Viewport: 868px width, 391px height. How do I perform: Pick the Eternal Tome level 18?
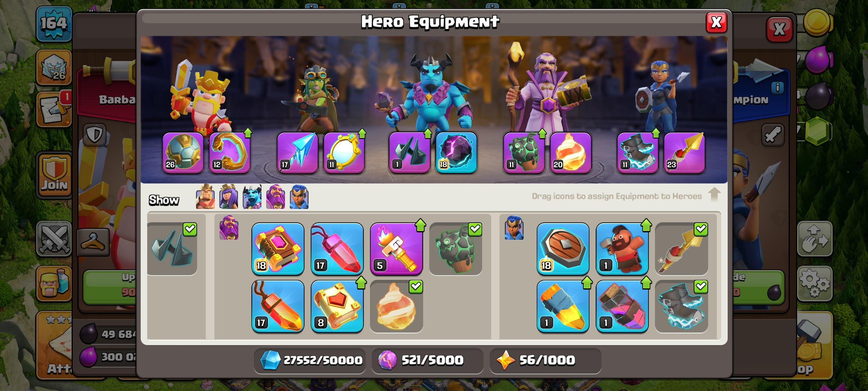[x=278, y=249]
